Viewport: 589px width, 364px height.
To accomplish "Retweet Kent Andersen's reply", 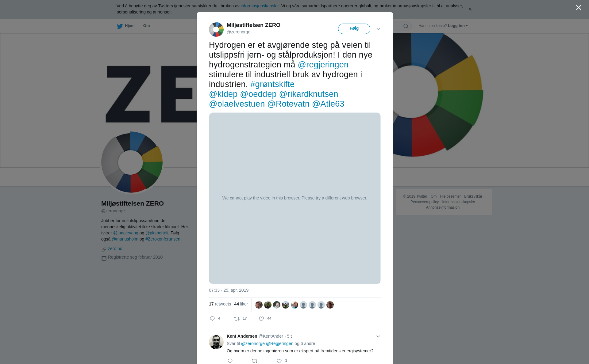I will coord(255,361).
